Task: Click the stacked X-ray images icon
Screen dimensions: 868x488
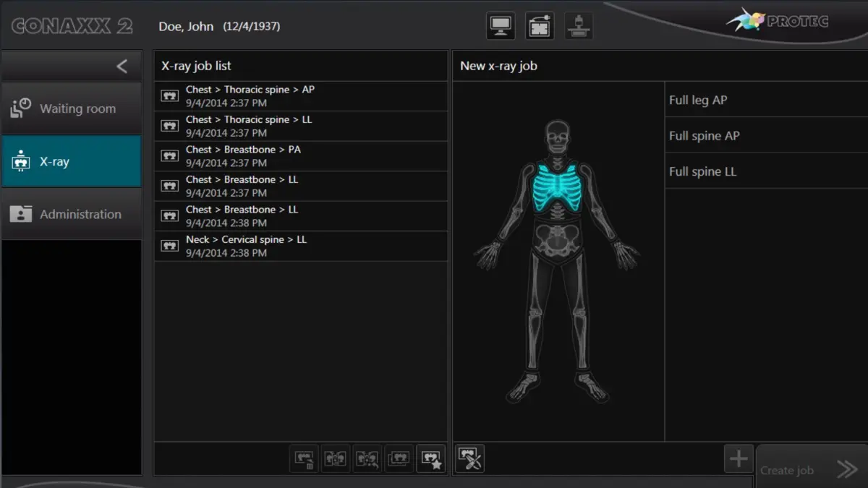Action: point(399,458)
